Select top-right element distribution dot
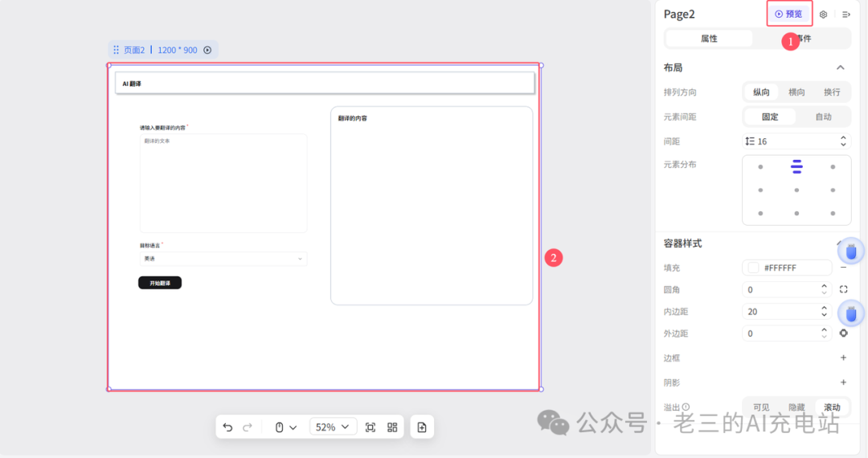 (x=833, y=166)
